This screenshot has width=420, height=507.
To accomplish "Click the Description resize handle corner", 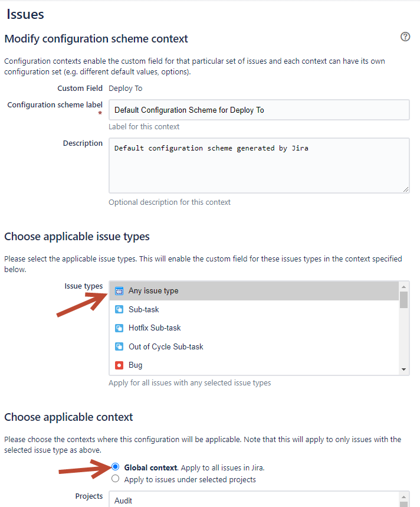I will tap(406, 189).
